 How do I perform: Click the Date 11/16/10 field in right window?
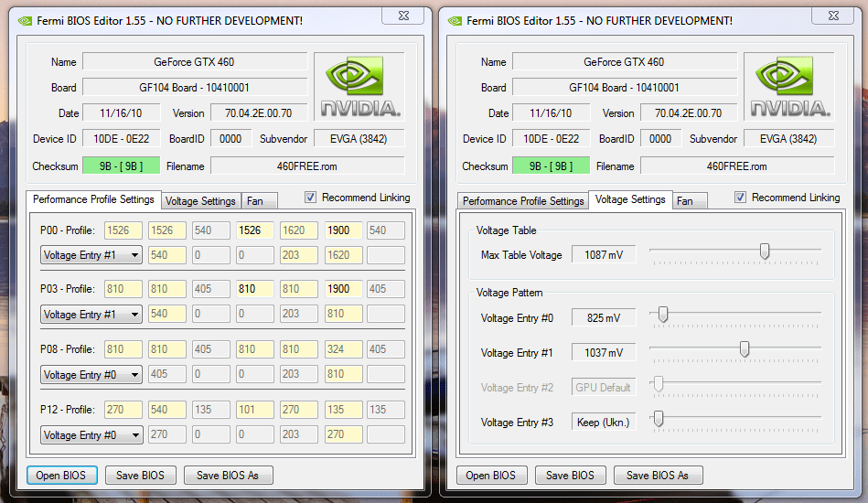(551, 112)
